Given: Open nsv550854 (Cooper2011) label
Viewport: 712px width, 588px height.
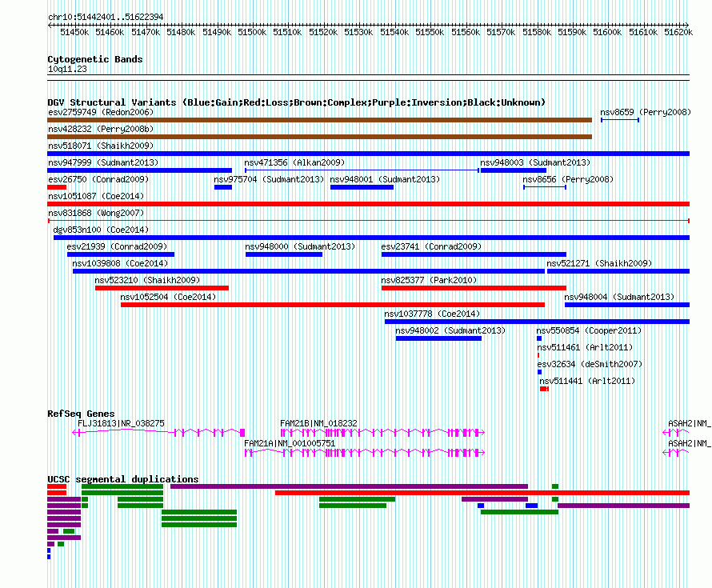Looking at the screenshot, I should point(589,330).
